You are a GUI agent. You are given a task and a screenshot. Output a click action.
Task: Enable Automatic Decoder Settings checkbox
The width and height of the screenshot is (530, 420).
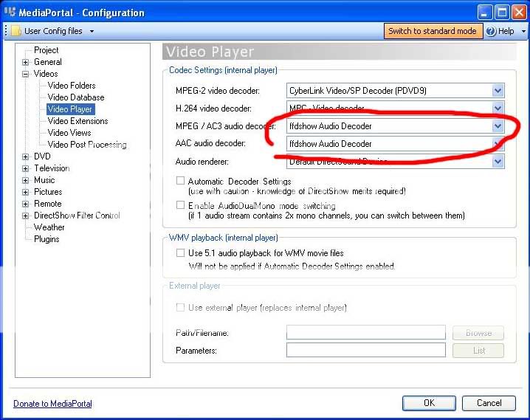(181, 182)
